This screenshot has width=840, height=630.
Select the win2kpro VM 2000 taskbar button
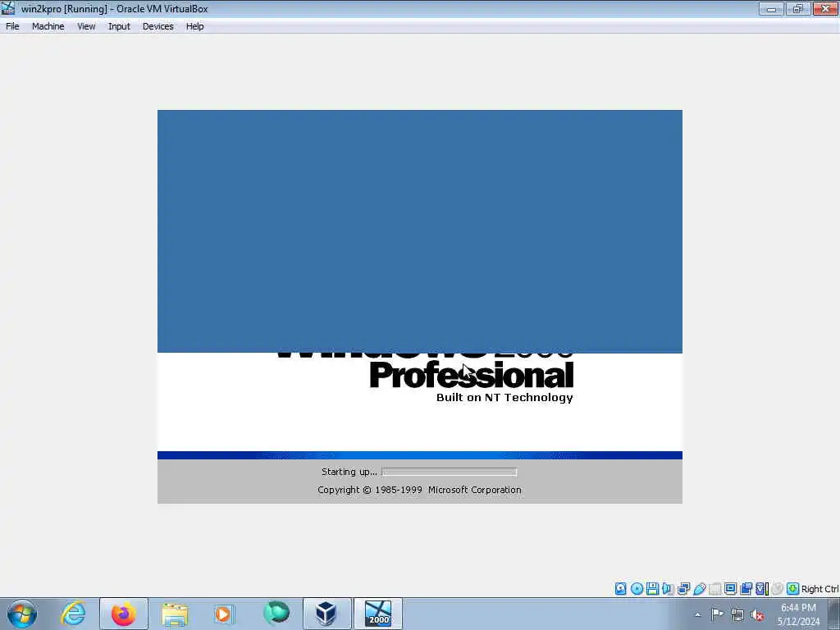point(378,614)
